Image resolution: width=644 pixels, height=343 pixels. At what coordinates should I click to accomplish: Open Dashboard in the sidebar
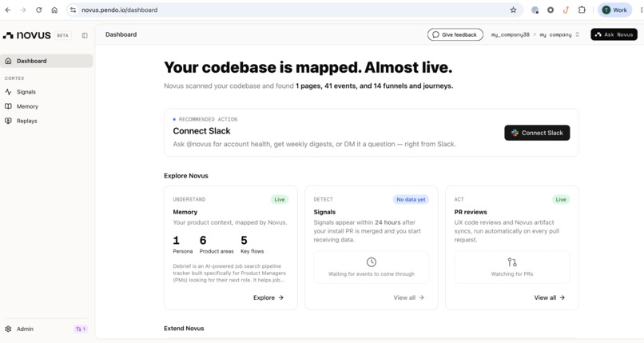click(46, 61)
